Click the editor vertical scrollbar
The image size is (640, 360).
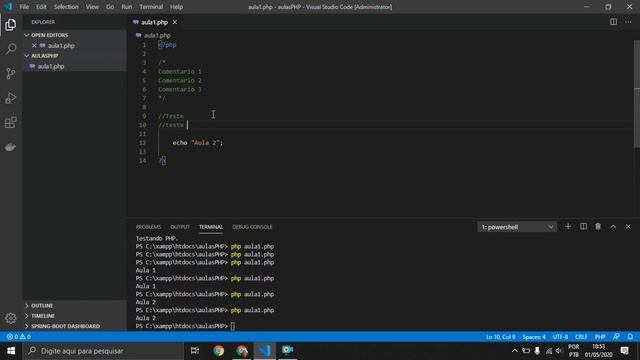pyautogui.click(x=637, y=94)
